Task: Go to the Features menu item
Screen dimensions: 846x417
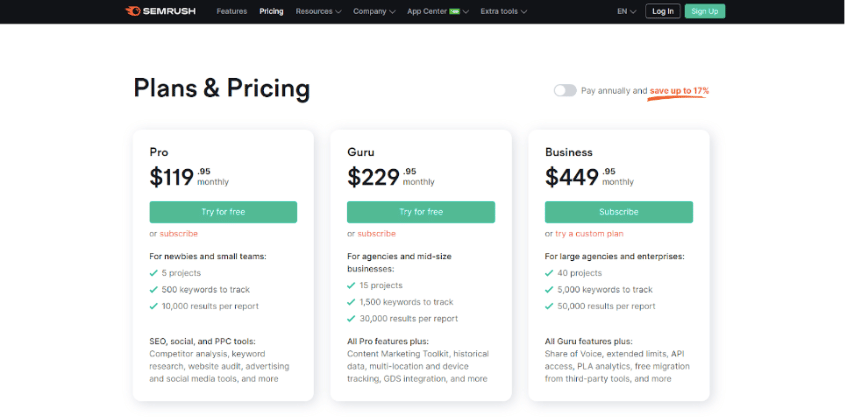Action: pos(231,11)
